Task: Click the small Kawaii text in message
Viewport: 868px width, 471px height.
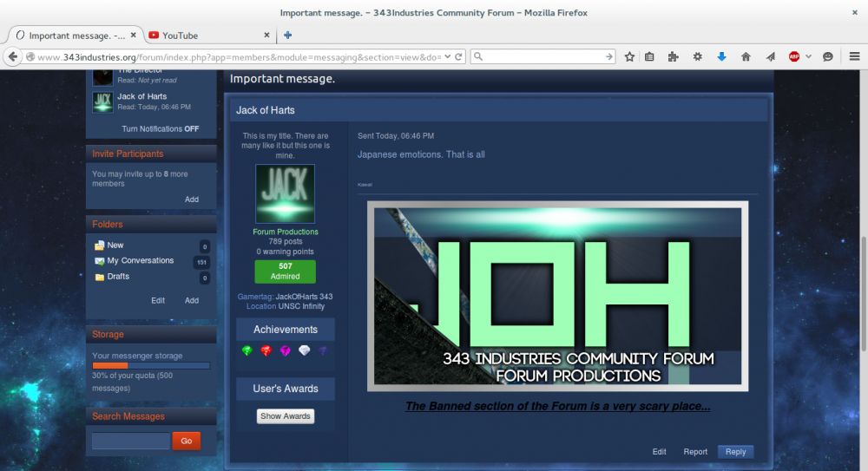Action: coord(365,185)
